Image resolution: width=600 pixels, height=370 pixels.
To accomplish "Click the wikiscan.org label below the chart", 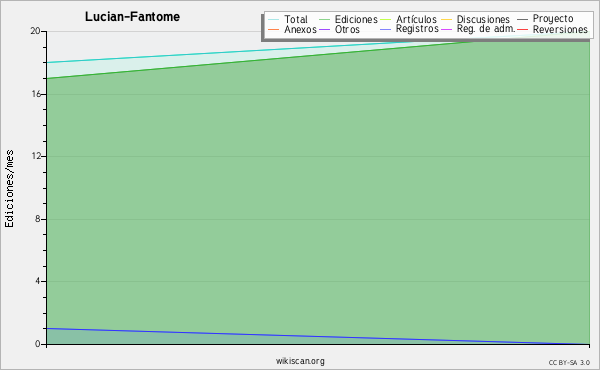I will 300,361.
